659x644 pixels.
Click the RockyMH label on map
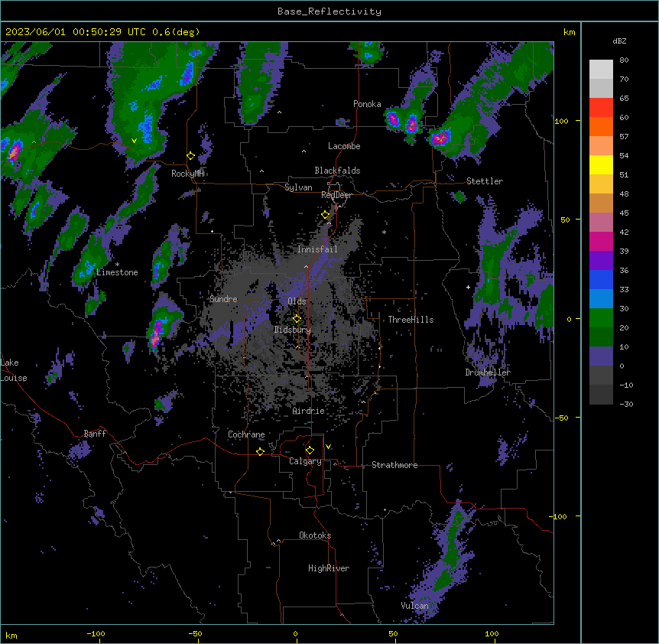[x=187, y=174]
